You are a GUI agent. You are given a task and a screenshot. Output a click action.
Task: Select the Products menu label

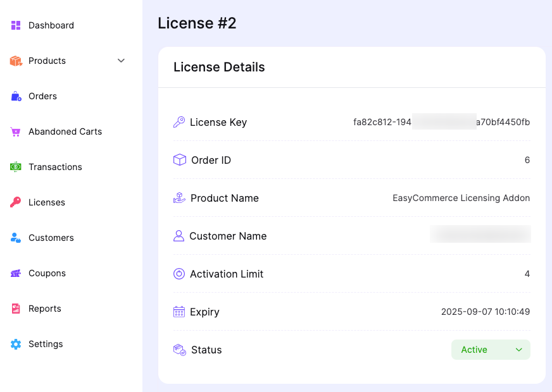coord(47,61)
